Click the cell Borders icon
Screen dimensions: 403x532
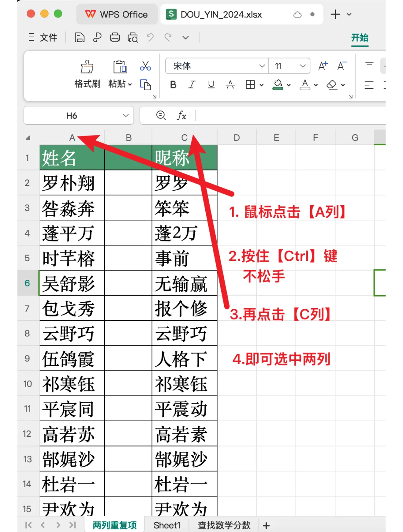(x=250, y=85)
